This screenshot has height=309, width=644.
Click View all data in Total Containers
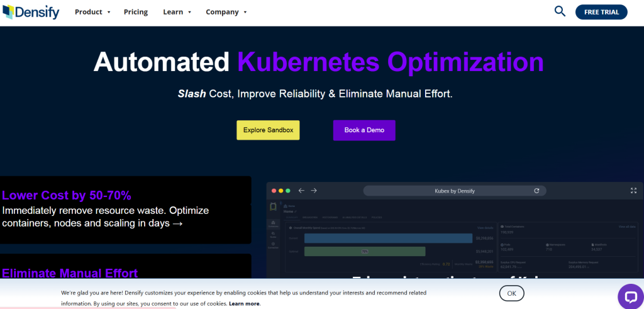coord(627,227)
